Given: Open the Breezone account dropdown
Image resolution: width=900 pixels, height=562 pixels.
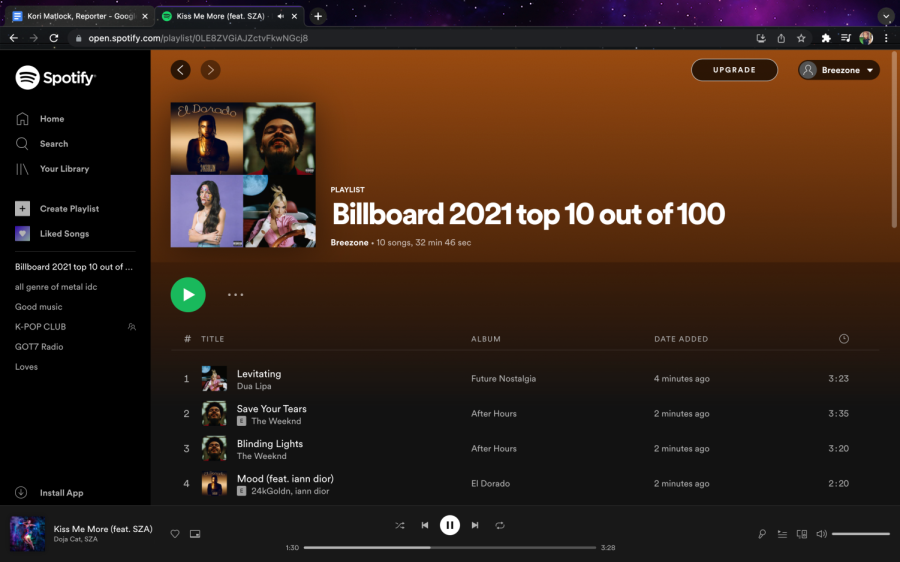Looking at the screenshot, I should [x=839, y=70].
